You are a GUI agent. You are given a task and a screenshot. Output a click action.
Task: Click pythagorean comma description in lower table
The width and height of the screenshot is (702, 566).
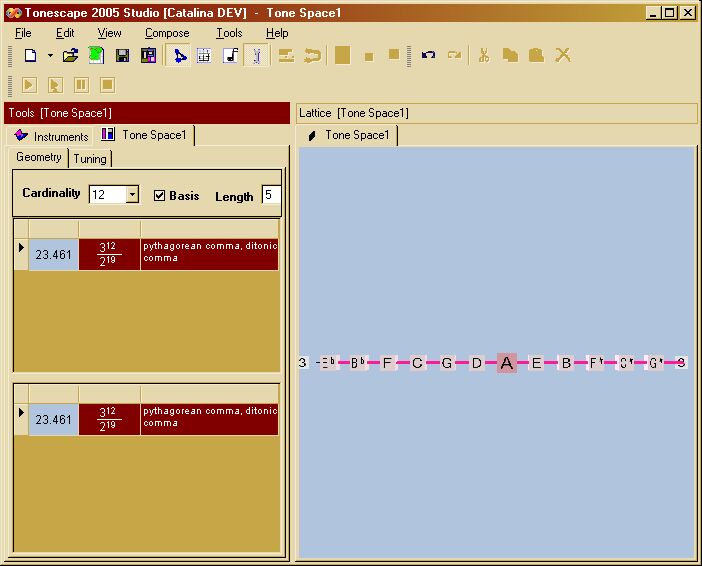coord(210,419)
